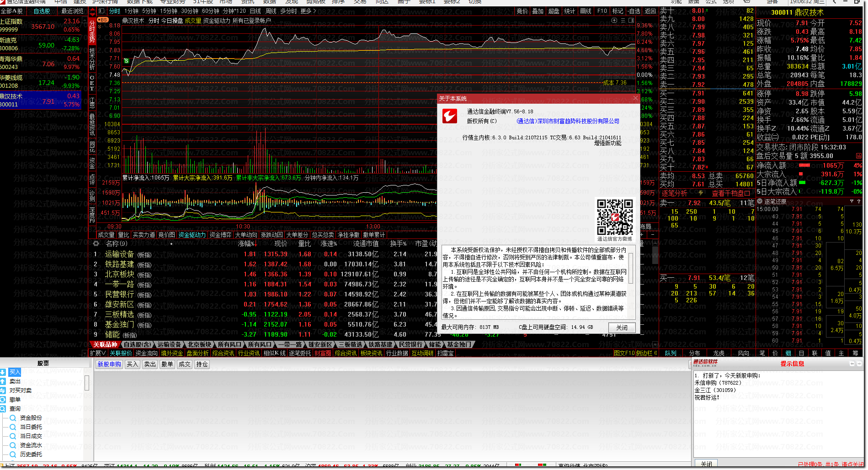The width and height of the screenshot is (868, 470).
Task: Collapse the 逐笔还原 panel circle arrow
Action: pos(760,201)
